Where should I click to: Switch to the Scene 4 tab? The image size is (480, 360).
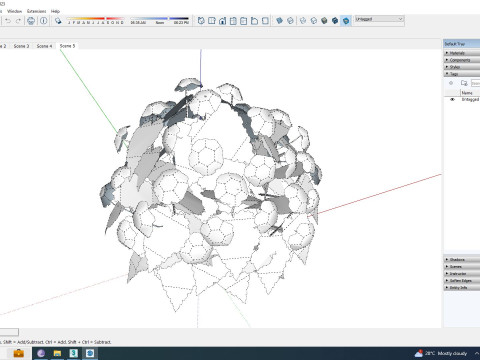pos(44,46)
